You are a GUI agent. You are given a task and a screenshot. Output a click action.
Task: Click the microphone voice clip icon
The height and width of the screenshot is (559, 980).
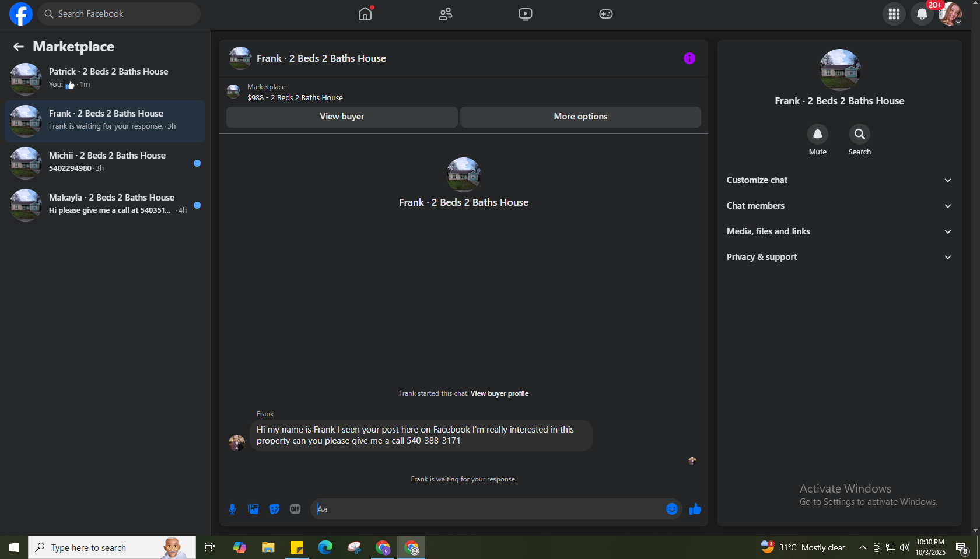point(232,509)
